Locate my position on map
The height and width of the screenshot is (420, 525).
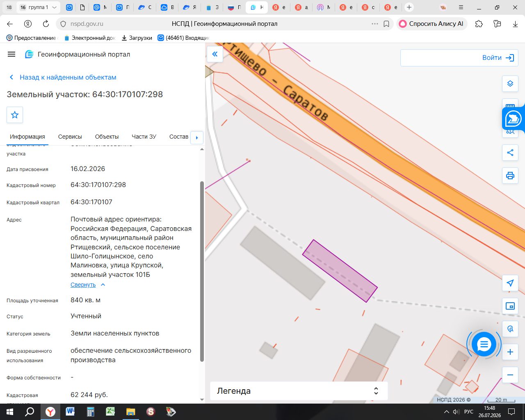510,283
